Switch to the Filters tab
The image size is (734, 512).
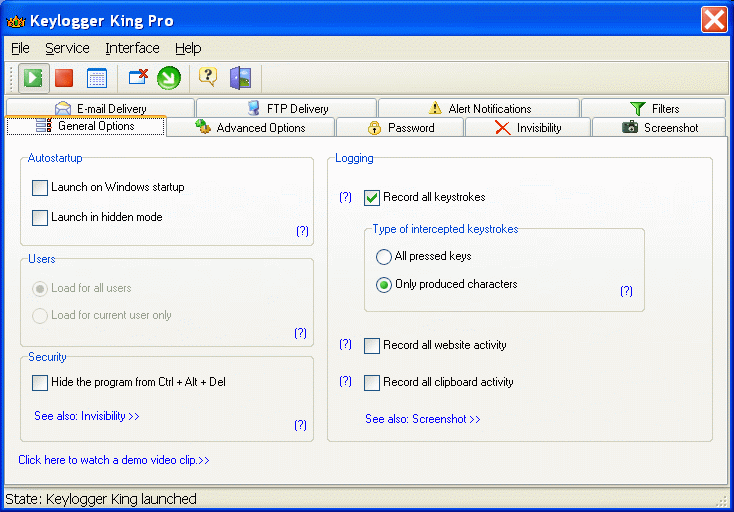click(x=653, y=108)
